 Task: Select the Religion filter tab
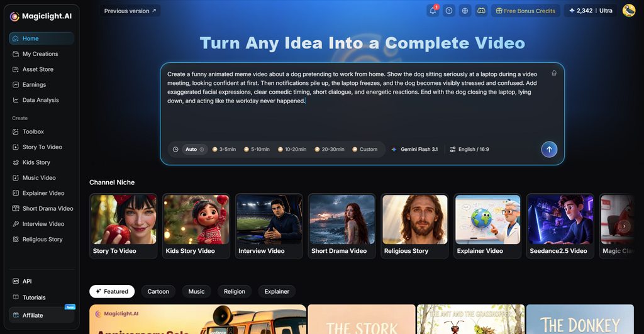(235, 291)
